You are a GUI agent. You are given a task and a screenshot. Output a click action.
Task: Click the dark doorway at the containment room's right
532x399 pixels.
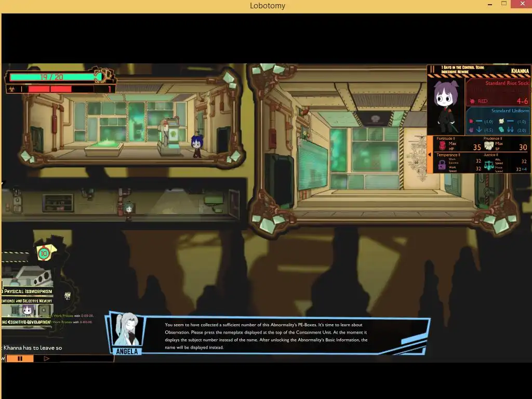tap(223, 140)
